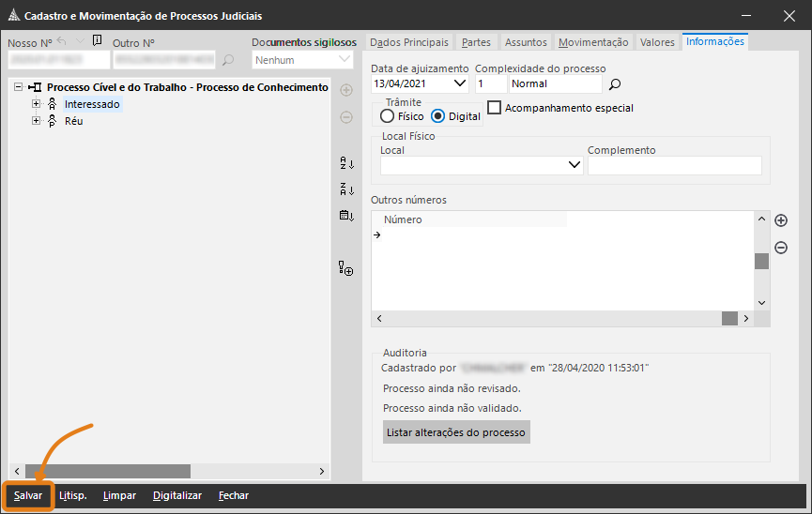Click Listar alterações do processo button
This screenshot has width=812, height=514.
tap(456, 432)
